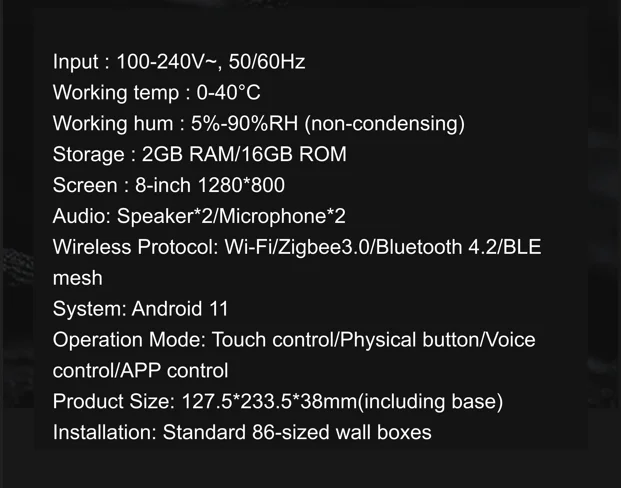Image resolution: width=621 pixels, height=488 pixels.
Task: Click the Screen 8-inch 1280*800 line
Action: coord(169,185)
